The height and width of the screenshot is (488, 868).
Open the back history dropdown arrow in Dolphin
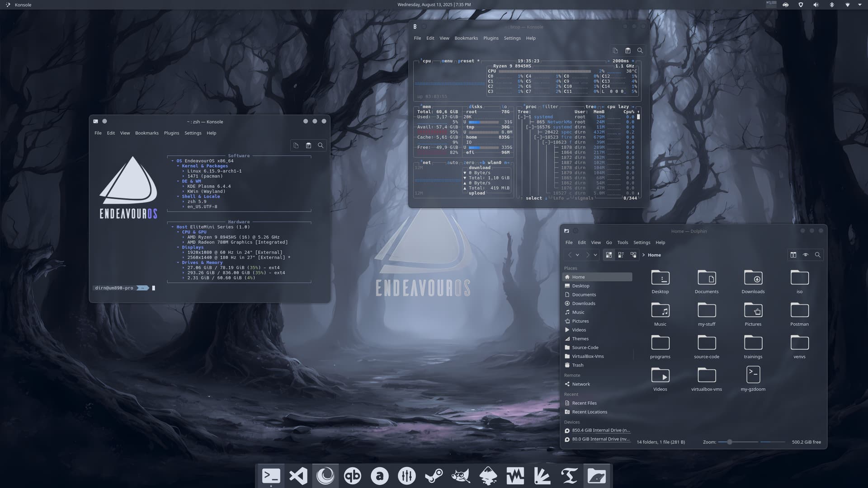[577, 255]
